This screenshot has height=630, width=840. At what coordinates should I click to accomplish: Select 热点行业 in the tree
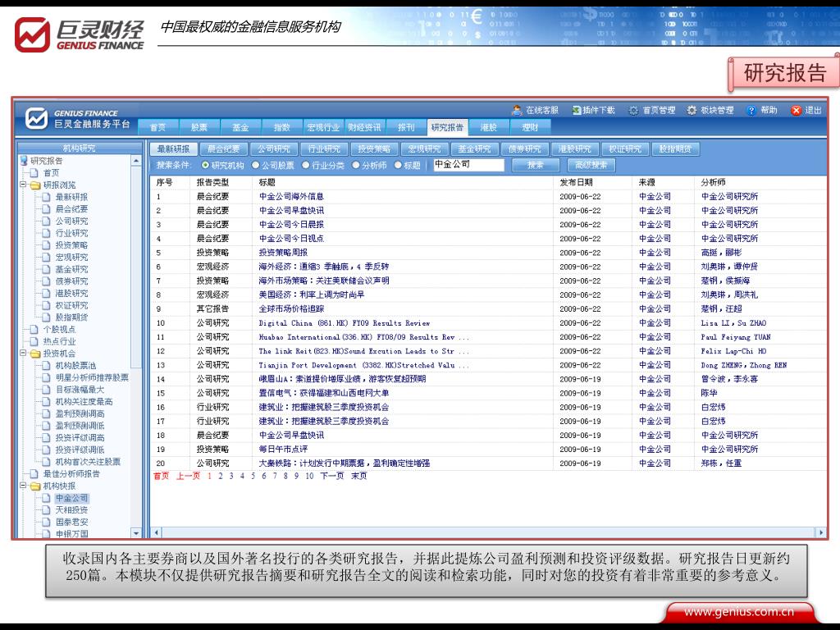(59, 341)
